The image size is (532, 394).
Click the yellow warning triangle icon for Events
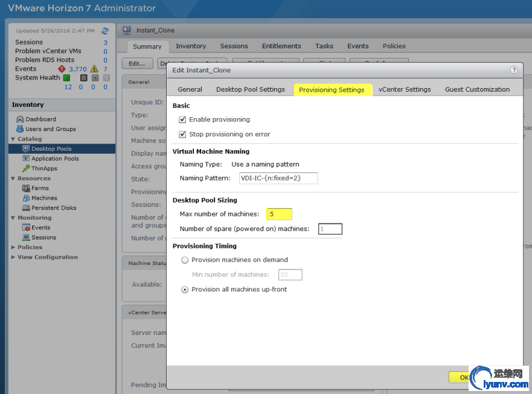[x=94, y=69]
